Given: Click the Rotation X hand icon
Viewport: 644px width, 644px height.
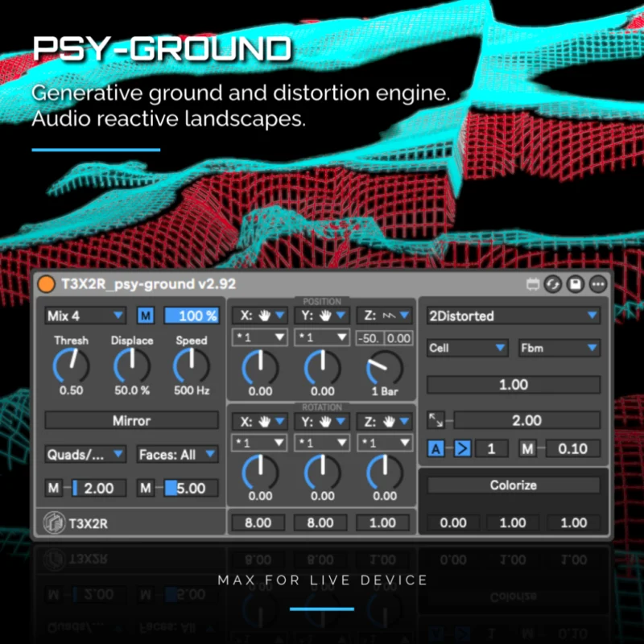Looking at the screenshot, I should pos(264,421).
